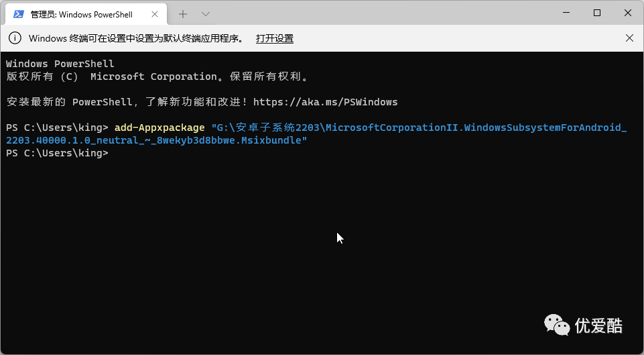Expand the new tab profile dropdown

click(x=206, y=14)
